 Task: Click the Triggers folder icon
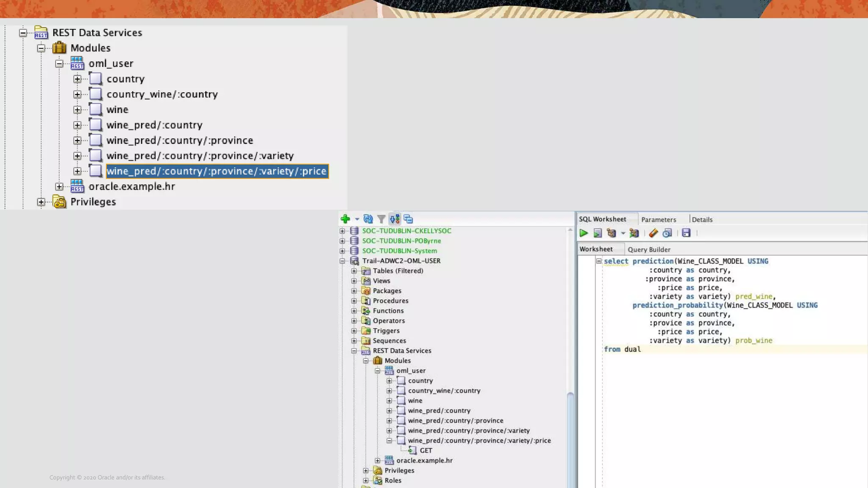[366, 331]
